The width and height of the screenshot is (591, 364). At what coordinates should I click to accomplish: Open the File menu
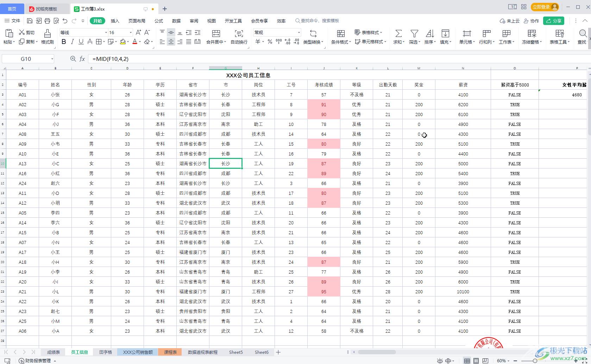12,21
